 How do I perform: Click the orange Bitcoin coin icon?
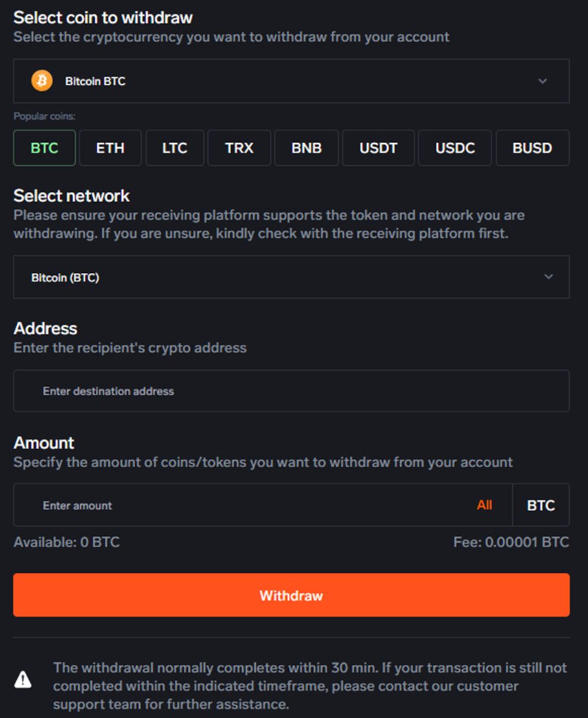(42, 81)
